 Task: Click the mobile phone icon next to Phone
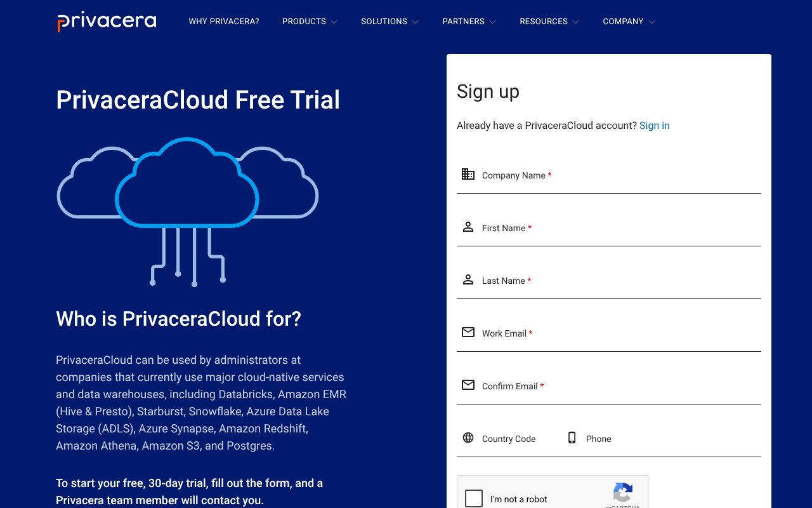coord(572,438)
